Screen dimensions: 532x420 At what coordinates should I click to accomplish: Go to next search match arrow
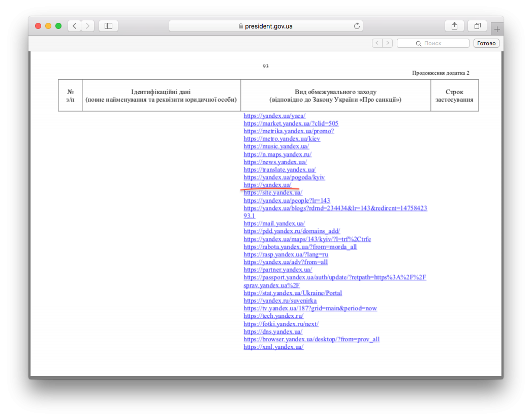[388, 43]
